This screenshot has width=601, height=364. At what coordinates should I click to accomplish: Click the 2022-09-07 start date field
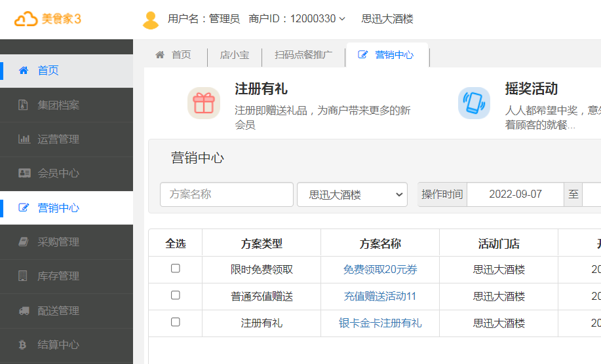pyautogui.click(x=515, y=194)
